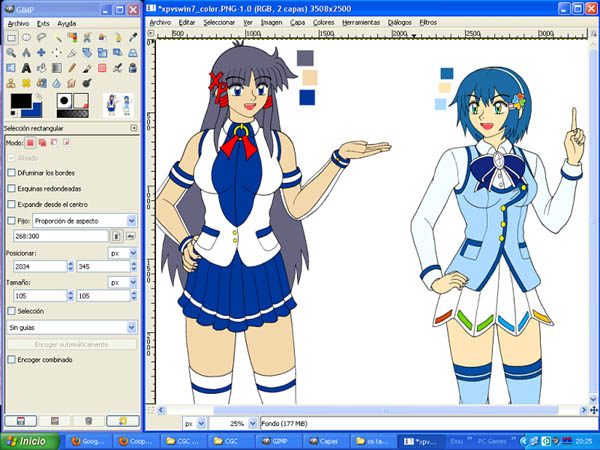Select the Airbrush tool
This screenshot has width=600, height=450.
(117, 68)
